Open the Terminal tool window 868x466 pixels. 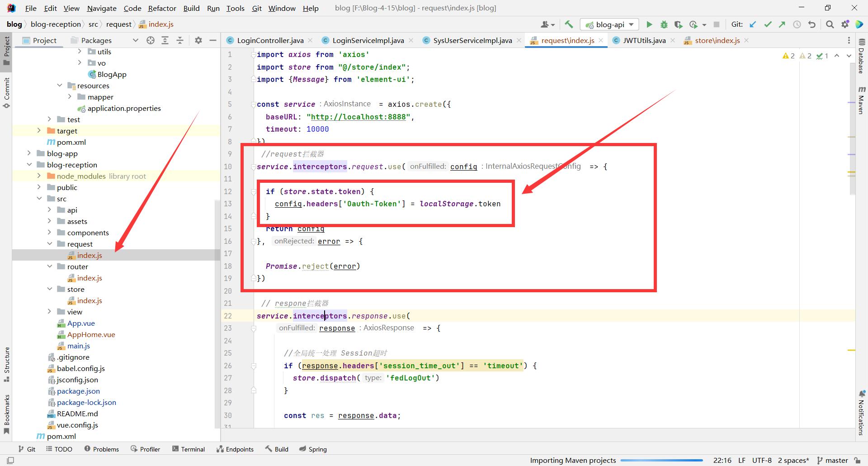click(x=189, y=449)
